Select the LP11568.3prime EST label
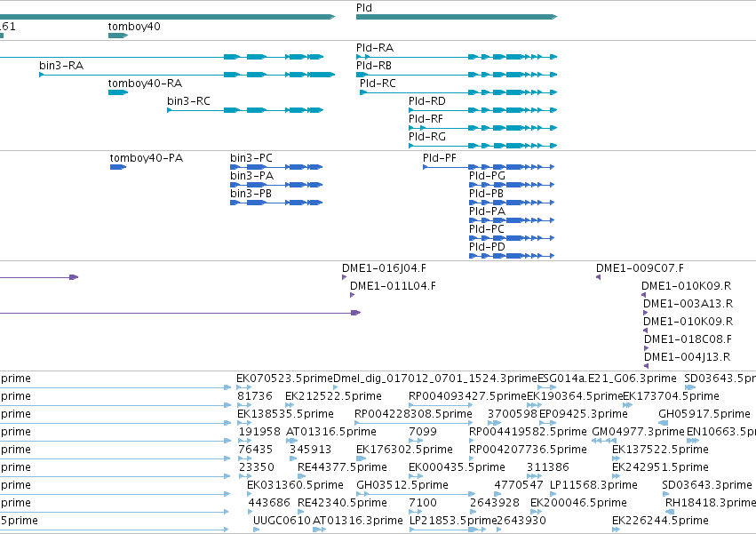The image size is (756, 534). [x=593, y=485]
